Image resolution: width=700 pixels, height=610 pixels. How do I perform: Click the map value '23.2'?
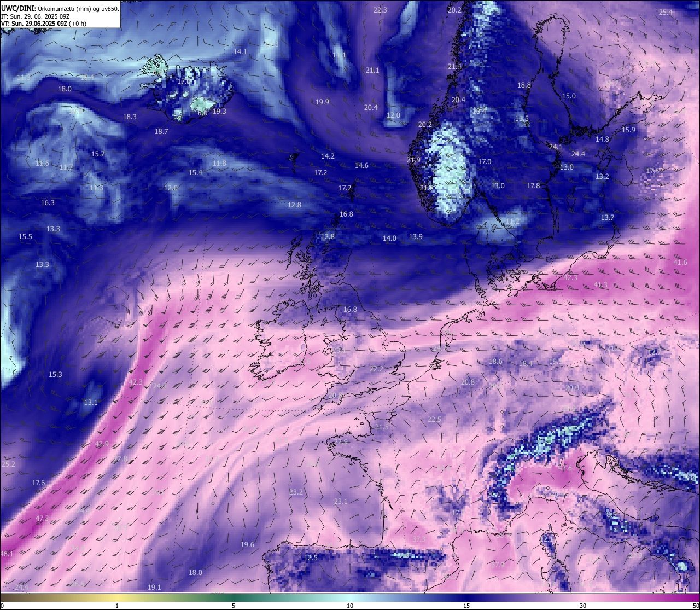296,492
